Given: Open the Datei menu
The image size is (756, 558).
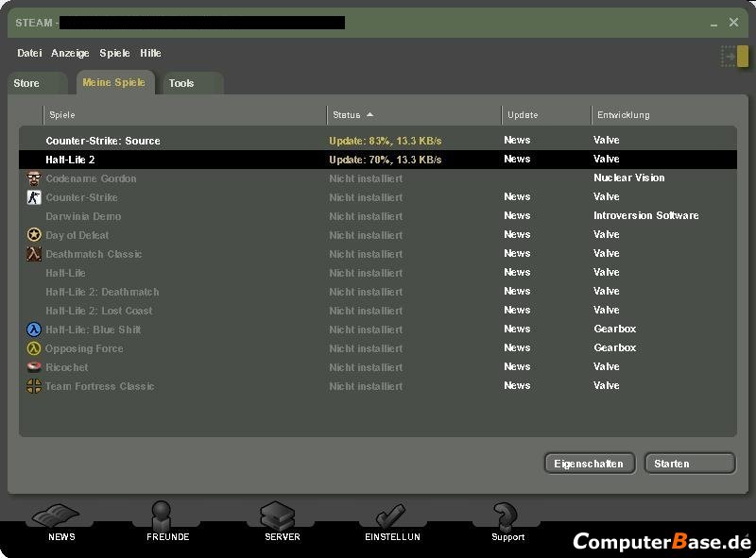Looking at the screenshot, I should [x=29, y=53].
